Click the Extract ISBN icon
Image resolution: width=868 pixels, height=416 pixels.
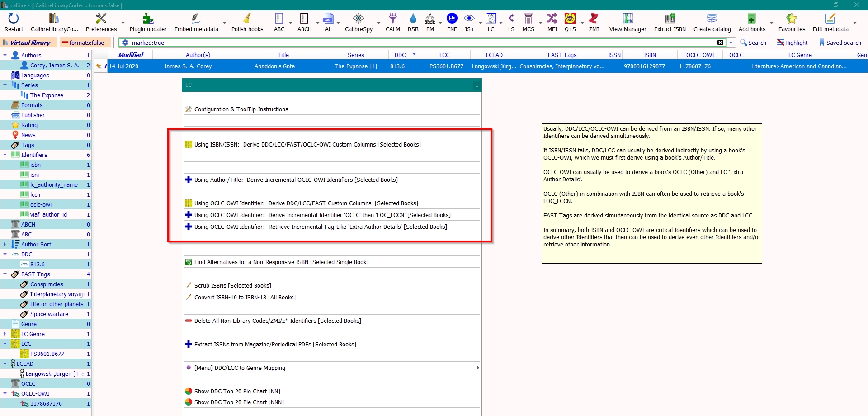(670, 19)
